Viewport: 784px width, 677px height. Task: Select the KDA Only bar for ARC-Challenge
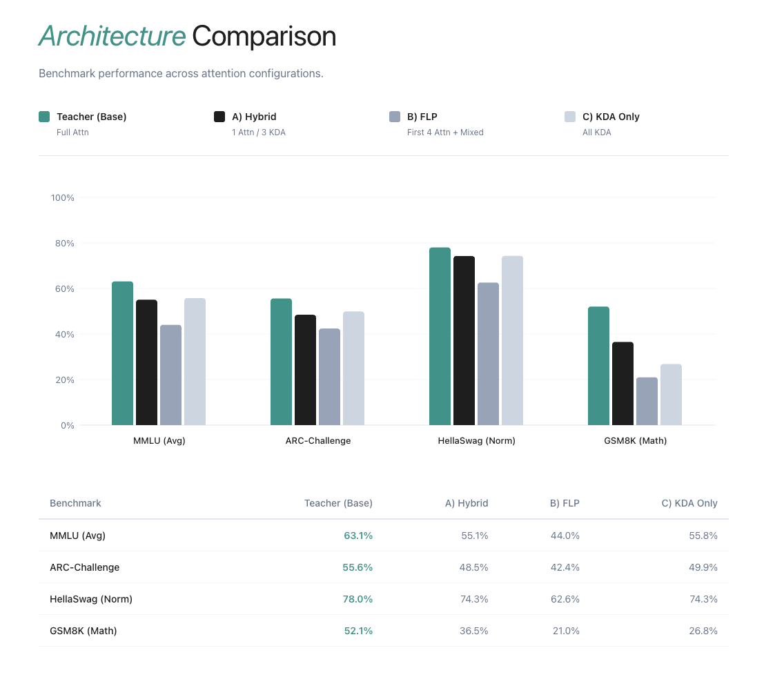click(353, 369)
